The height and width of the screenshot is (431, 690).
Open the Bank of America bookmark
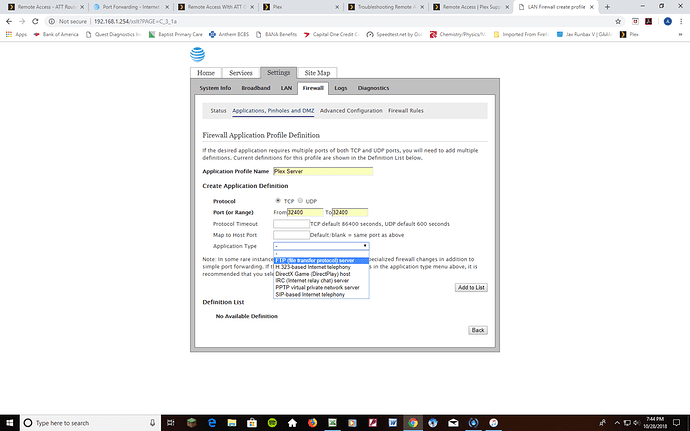coord(56,34)
